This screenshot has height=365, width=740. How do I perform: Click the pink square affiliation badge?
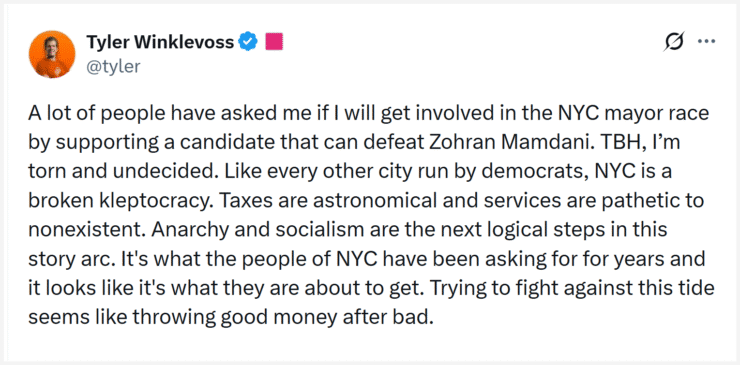click(274, 42)
